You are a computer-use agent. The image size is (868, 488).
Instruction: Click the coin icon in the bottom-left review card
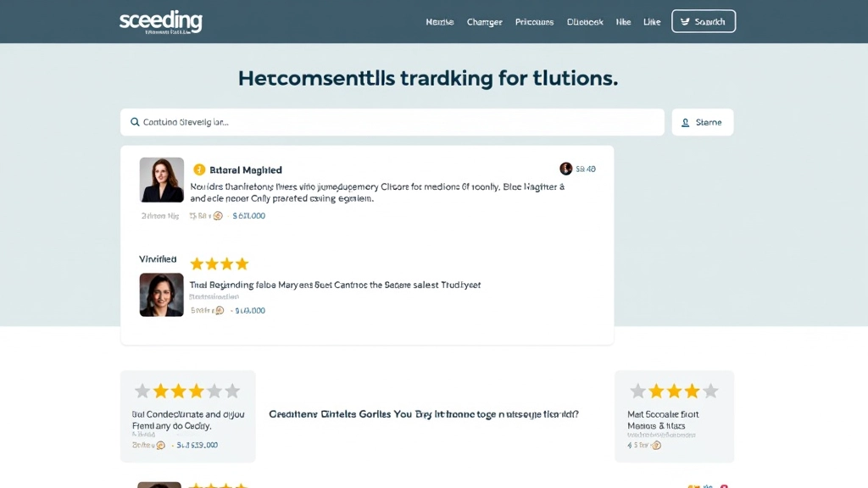click(161, 445)
